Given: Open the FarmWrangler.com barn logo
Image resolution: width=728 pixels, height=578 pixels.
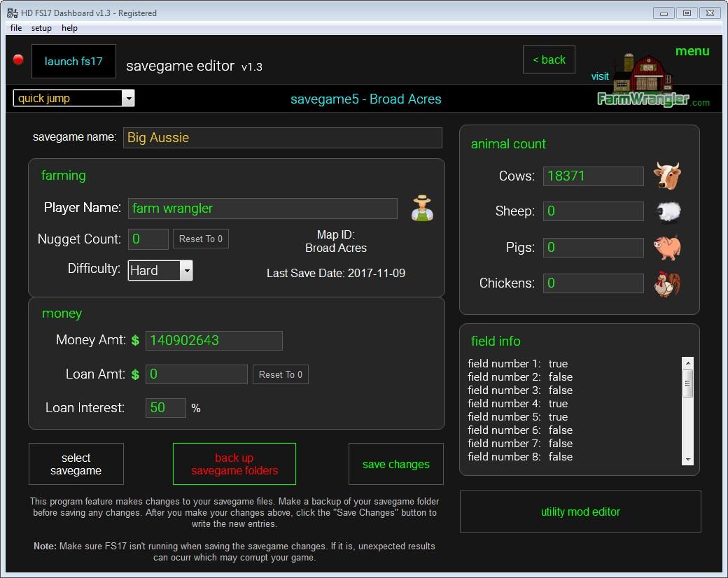Looking at the screenshot, I should [643, 83].
